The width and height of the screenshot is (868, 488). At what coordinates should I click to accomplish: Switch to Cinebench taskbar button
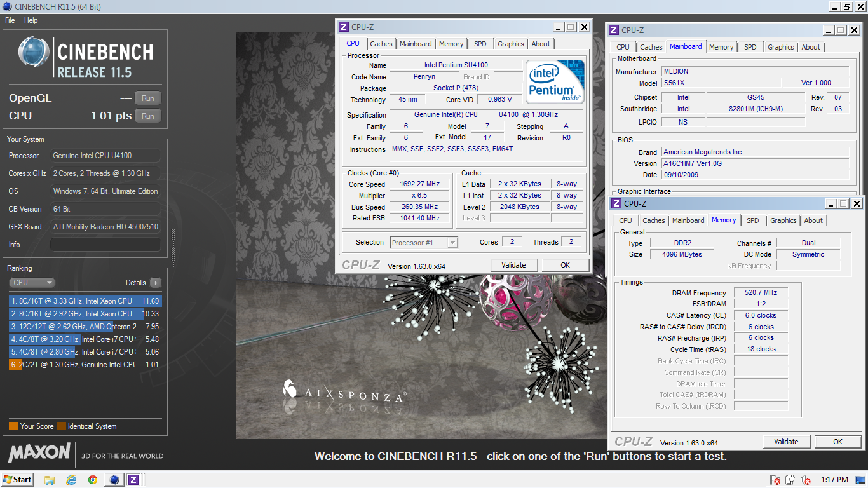(x=114, y=480)
